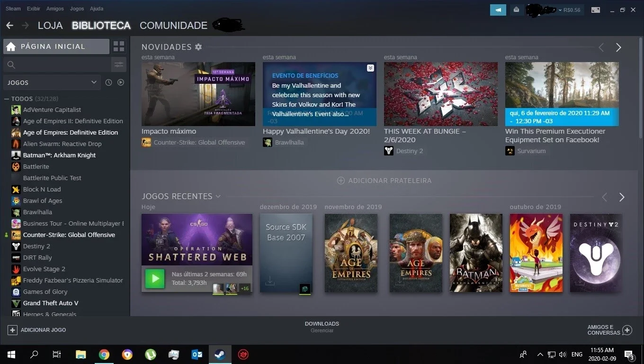
Task: Expand the Jogos category dropdown
Action: (x=52, y=82)
